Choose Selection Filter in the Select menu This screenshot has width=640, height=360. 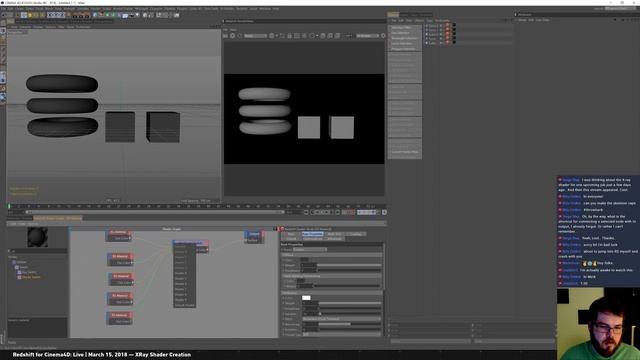tap(404, 27)
